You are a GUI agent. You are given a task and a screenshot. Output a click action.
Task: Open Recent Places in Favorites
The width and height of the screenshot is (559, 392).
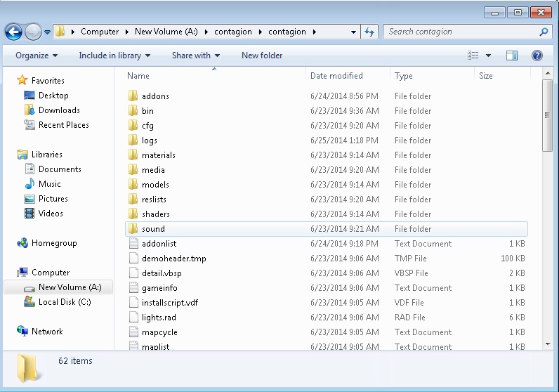tap(64, 125)
